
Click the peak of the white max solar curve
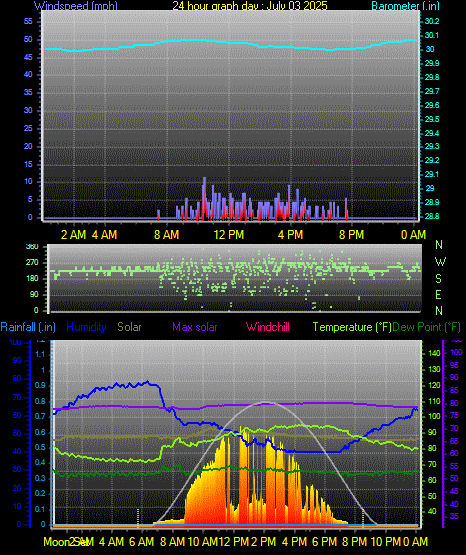click(x=265, y=402)
